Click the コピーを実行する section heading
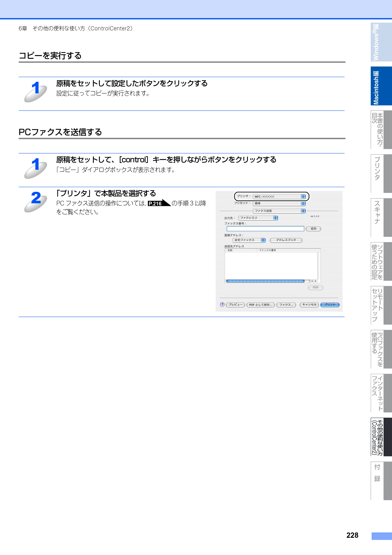 click(x=50, y=56)
